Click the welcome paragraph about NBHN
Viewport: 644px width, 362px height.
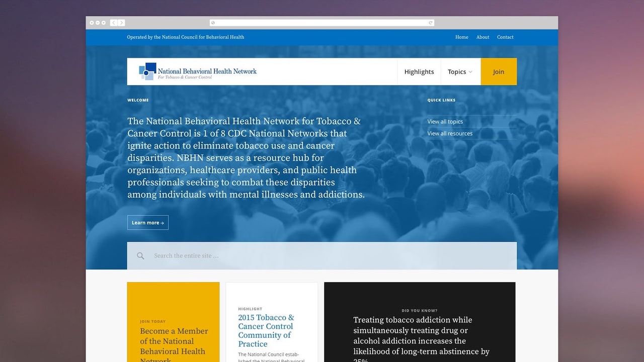pyautogui.click(x=246, y=158)
